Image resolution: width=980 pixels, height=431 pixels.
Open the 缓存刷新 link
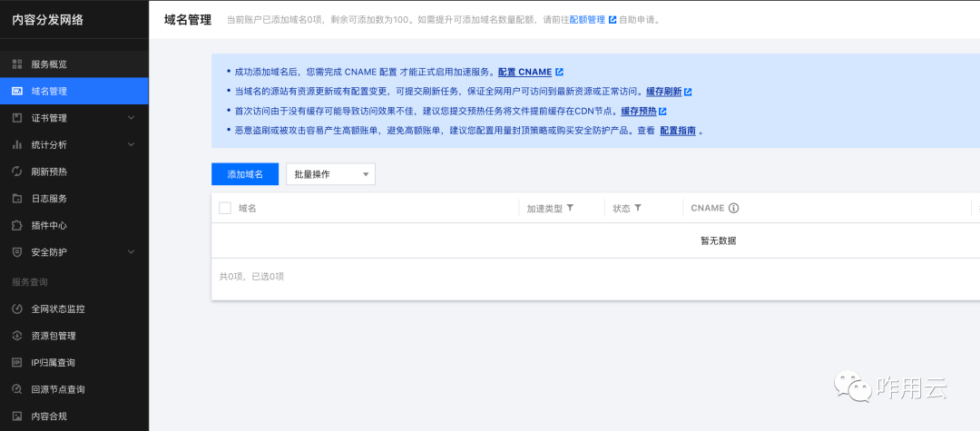click(663, 92)
